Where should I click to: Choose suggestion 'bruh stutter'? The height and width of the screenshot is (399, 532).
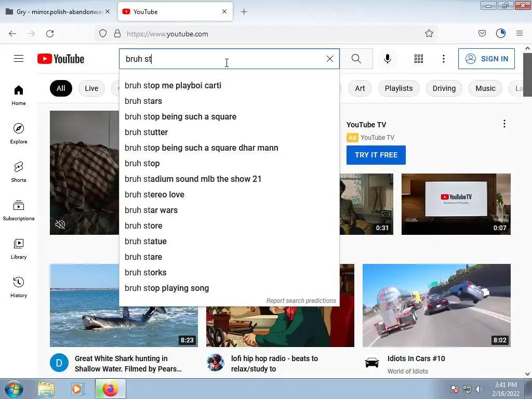coord(229,132)
